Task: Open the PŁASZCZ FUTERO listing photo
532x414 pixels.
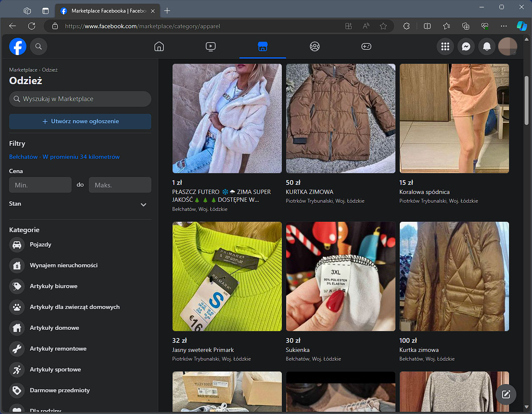Action: click(x=227, y=118)
